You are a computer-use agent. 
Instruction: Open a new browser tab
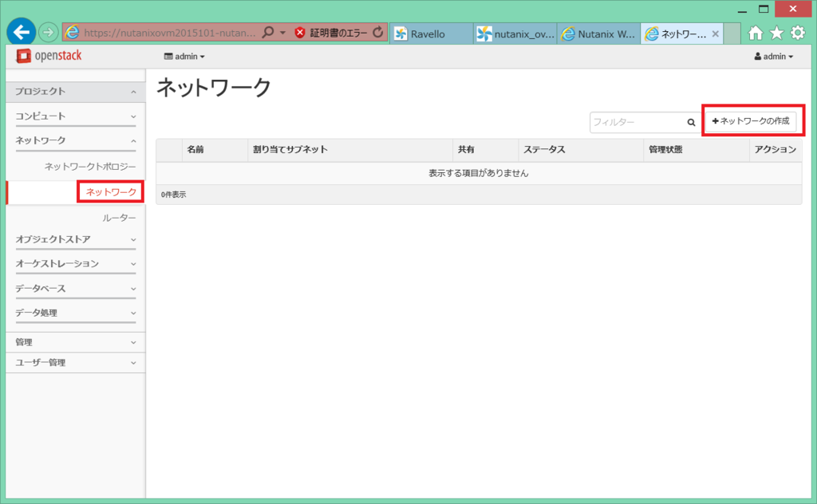732,33
